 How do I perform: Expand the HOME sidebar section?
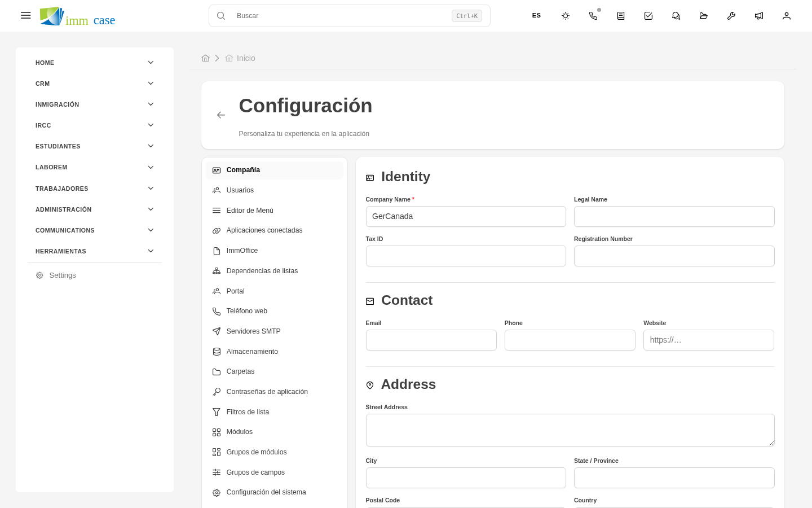point(95,63)
